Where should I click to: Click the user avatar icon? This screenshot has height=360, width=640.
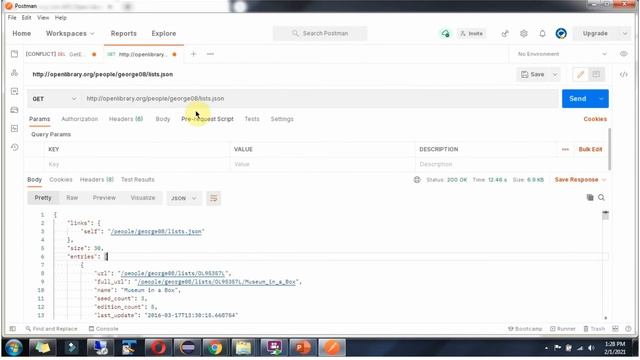click(x=561, y=33)
